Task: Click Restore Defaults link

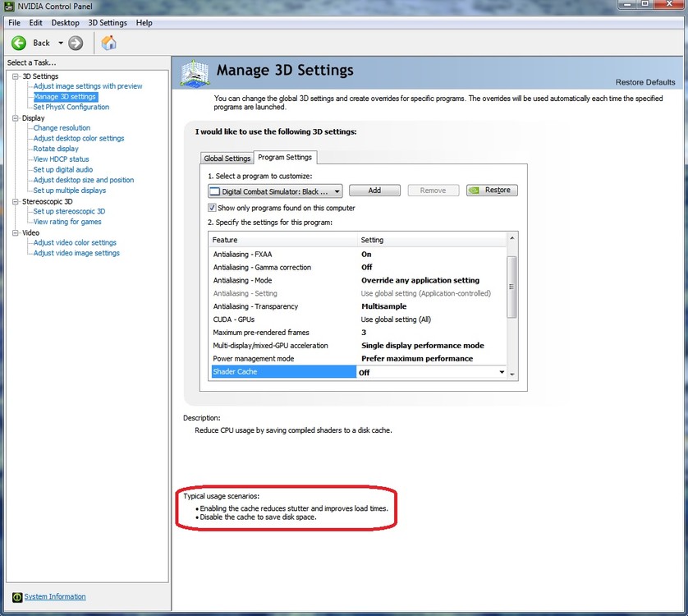Action: click(x=645, y=82)
